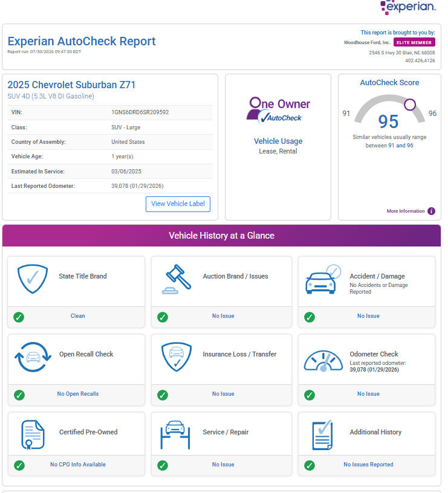The image size is (448, 493).
Task: Click the No CPO Info Available link
Action: pyautogui.click(x=78, y=465)
